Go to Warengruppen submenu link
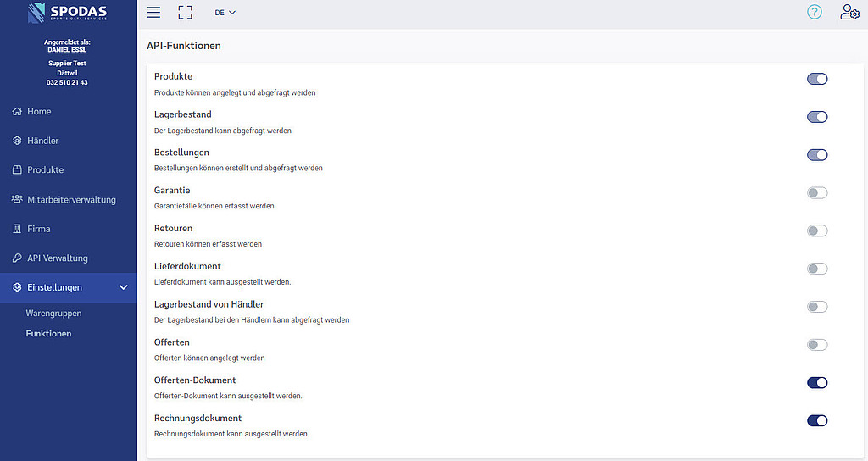 53,314
